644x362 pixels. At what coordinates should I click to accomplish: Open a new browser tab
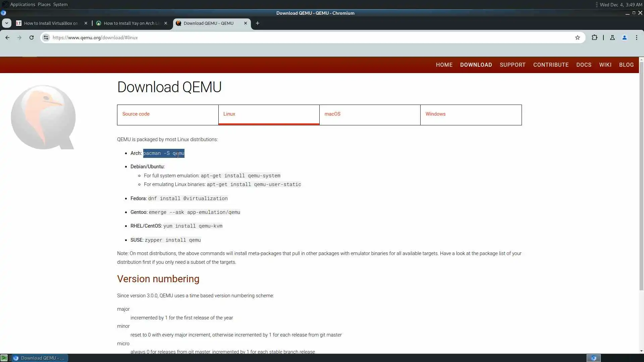tap(257, 23)
